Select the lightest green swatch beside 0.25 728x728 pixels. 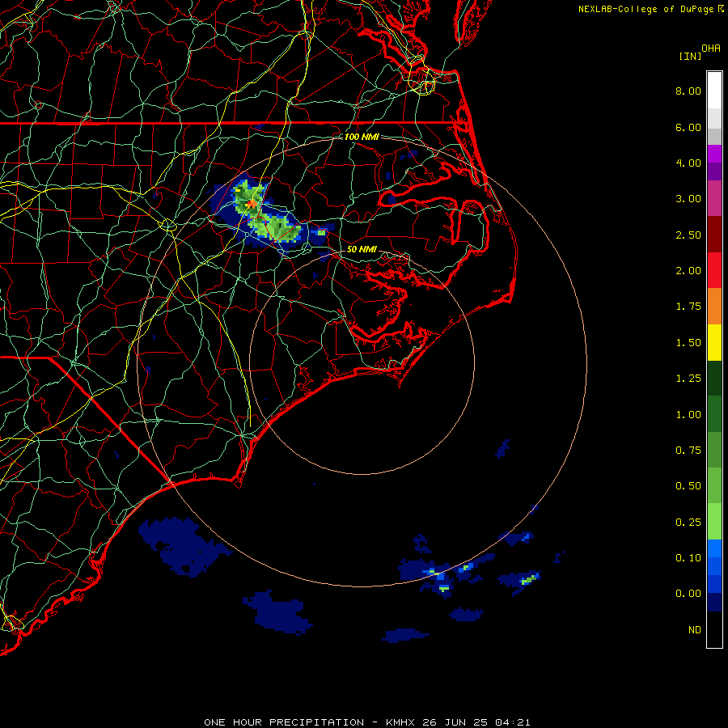point(714,522)
